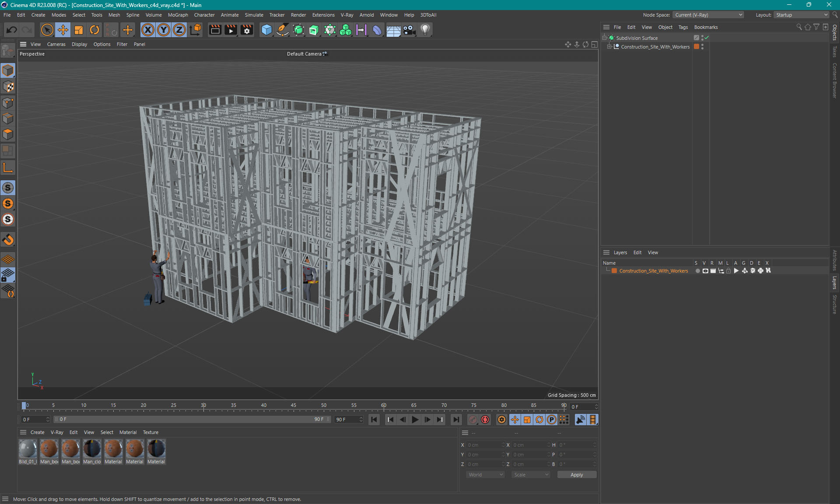Toggle layer render visibility icon

coord(713,271)
